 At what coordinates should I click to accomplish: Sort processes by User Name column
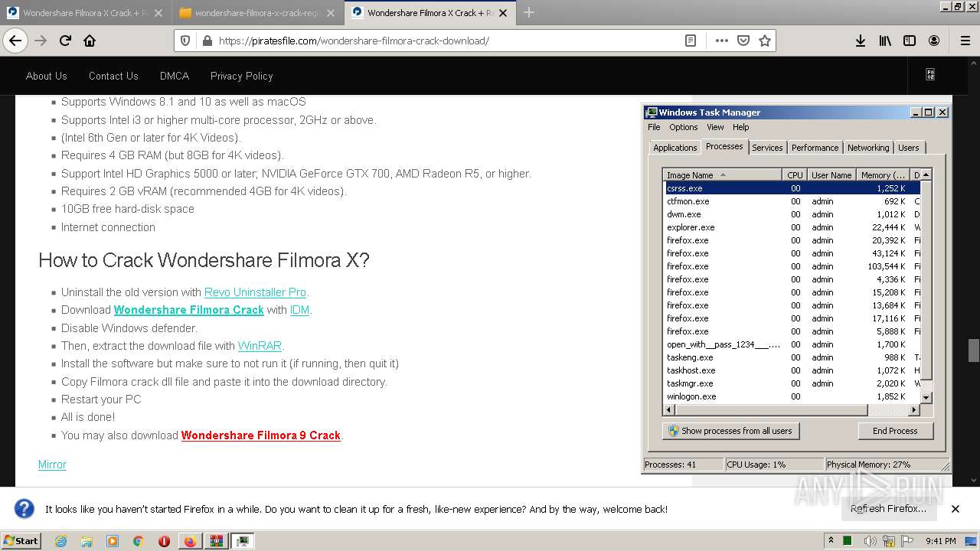(831, 175)
